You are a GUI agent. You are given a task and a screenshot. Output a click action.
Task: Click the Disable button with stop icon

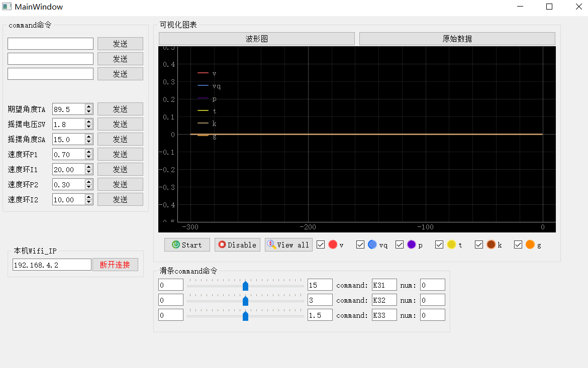point(237,244)
